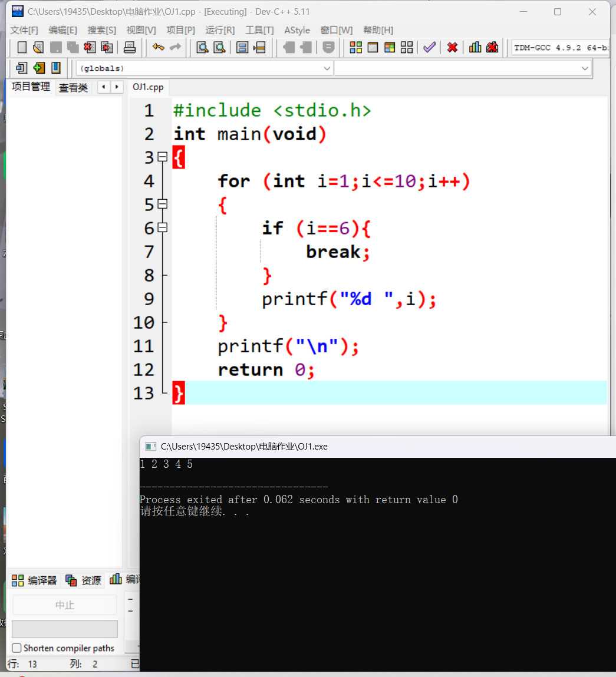
Task: Click the row indicator 行: 13 in status bar
Action: click(22, 664)
